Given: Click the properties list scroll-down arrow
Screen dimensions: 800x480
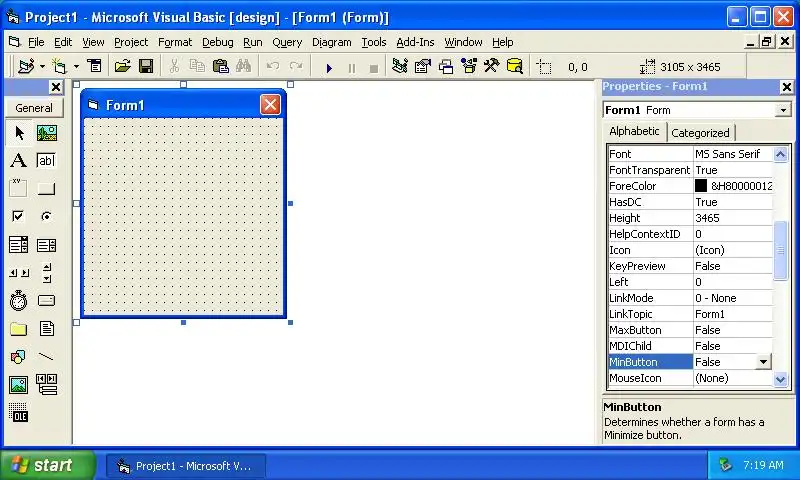Looking at the screenshot, I should click(x=781, y=379).
